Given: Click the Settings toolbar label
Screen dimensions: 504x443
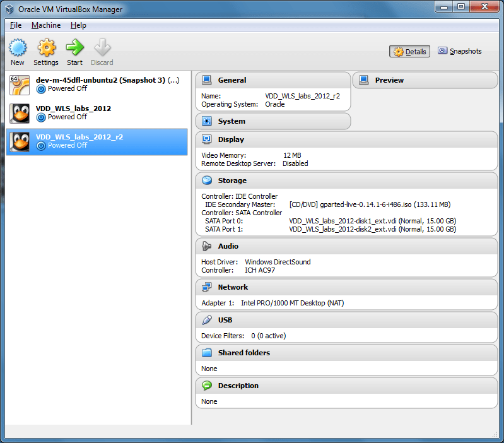Looking at the screenshot, I should click(x=46, y=62).
